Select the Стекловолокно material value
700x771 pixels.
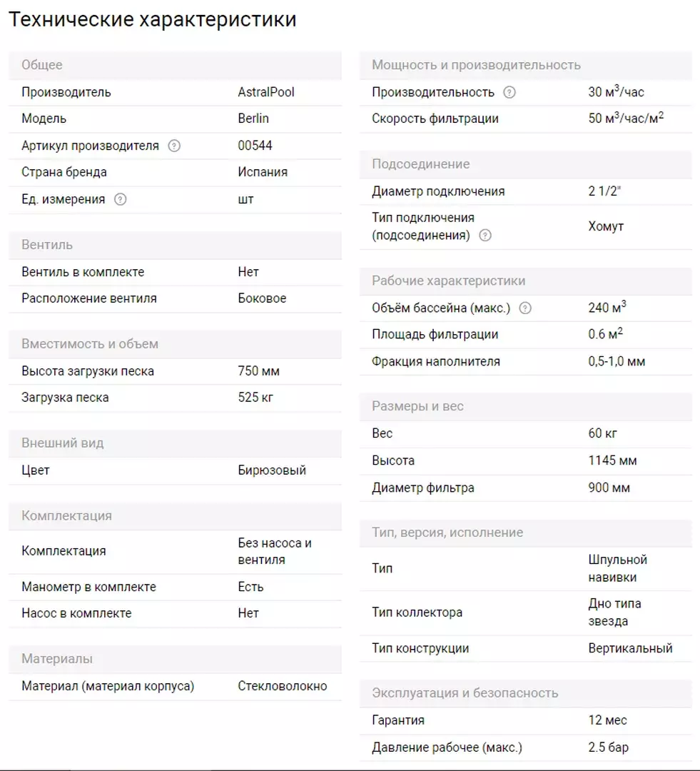[x=282, y=686]
